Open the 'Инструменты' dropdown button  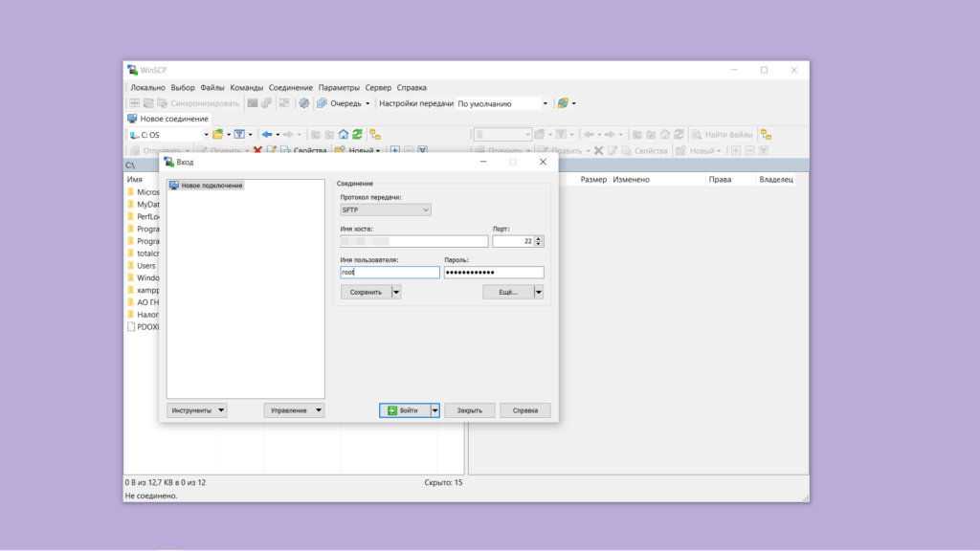click(197, 410)
